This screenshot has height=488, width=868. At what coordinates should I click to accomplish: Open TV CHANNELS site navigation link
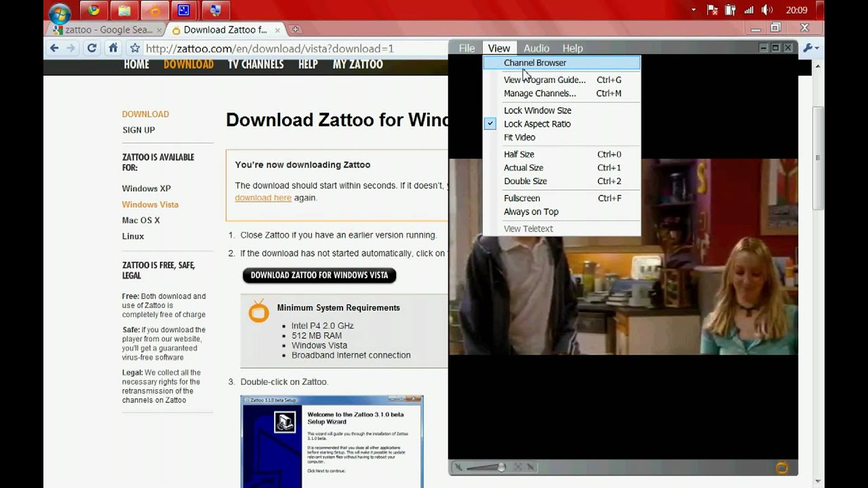tap(256, 64)
